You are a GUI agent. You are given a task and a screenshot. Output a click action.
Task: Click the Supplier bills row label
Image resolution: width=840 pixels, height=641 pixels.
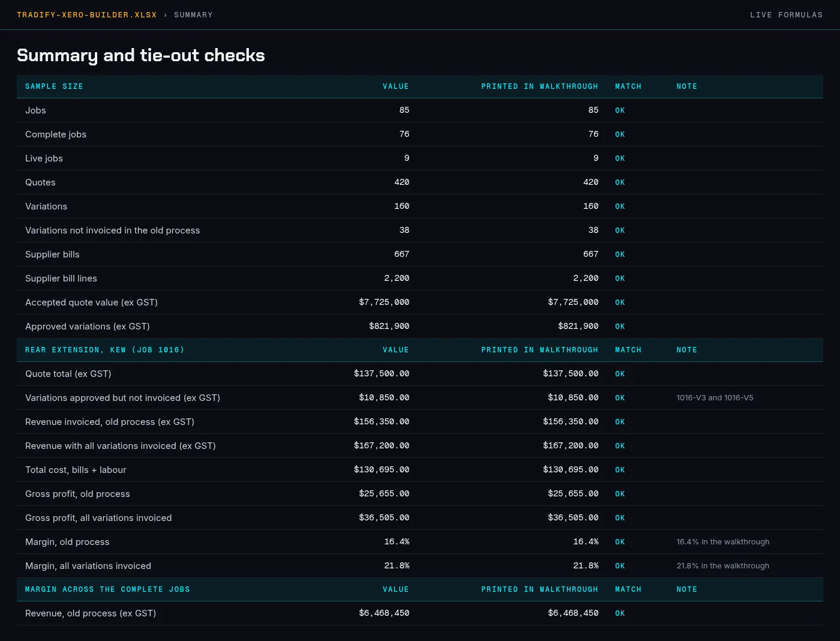tap(52, 254)
